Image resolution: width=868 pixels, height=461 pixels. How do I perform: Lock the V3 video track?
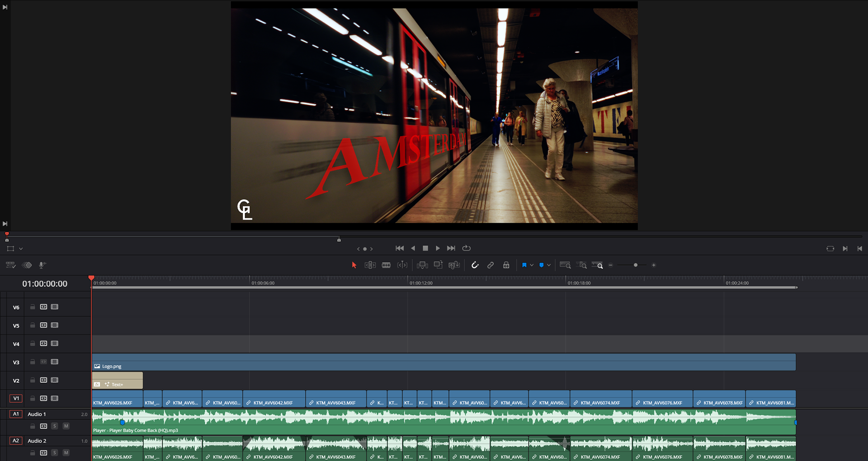[33, 362]
